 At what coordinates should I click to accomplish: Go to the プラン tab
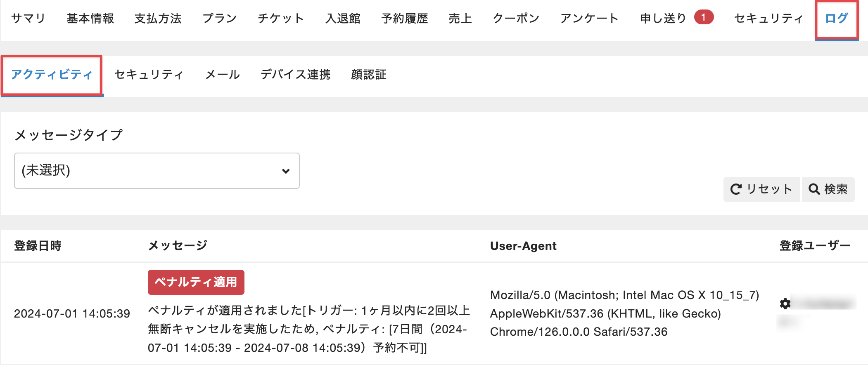(220, 19)
